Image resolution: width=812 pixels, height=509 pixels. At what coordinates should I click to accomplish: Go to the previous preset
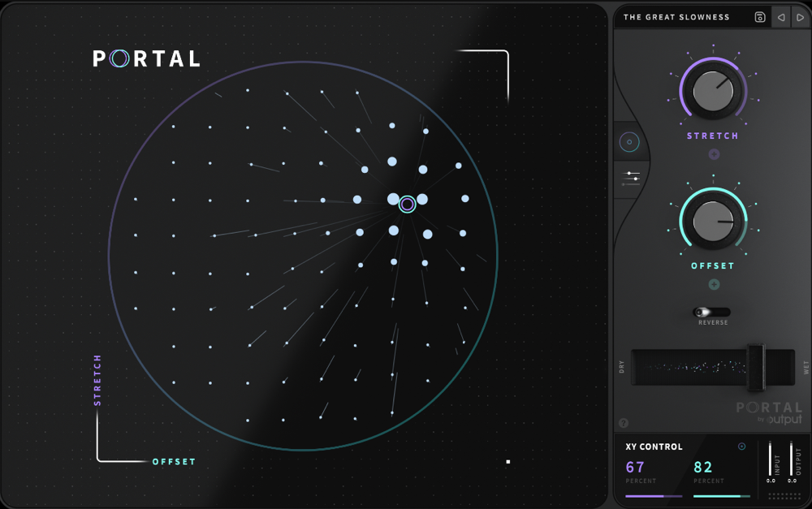click(781, 17)
